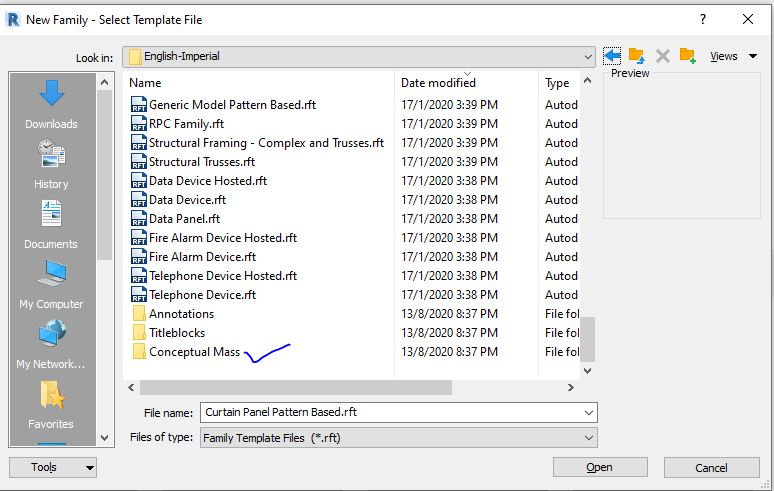Open My Computer in places sidebar
The image size is (774, 491).
(51, 285)
